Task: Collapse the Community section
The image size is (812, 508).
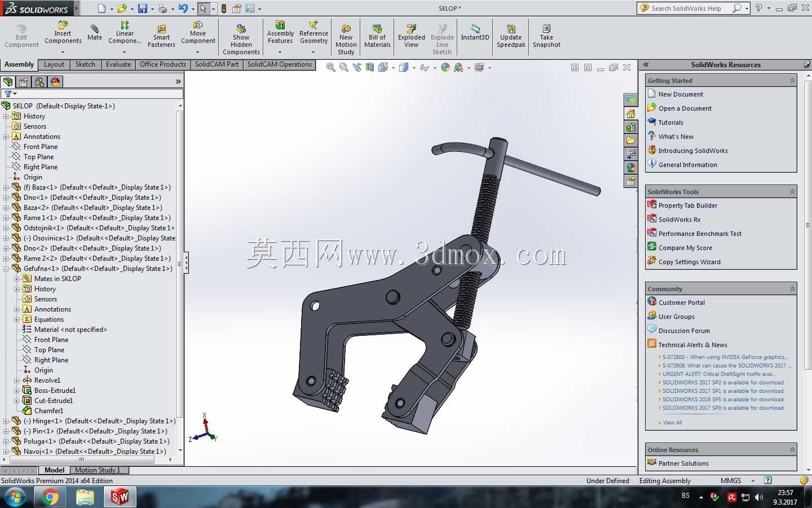Action: pos(792,289)
